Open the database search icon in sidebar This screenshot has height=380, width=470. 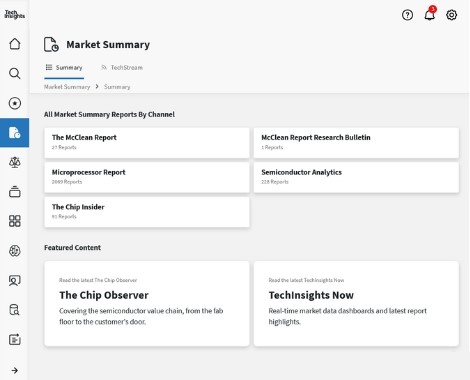pyautogui.click(x=15, y=310)
